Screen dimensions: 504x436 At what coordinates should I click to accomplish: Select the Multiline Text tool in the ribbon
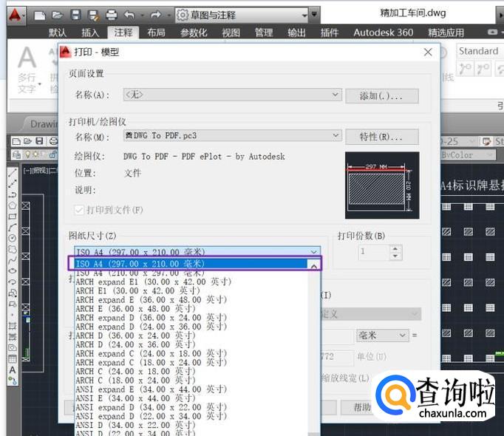27,69
